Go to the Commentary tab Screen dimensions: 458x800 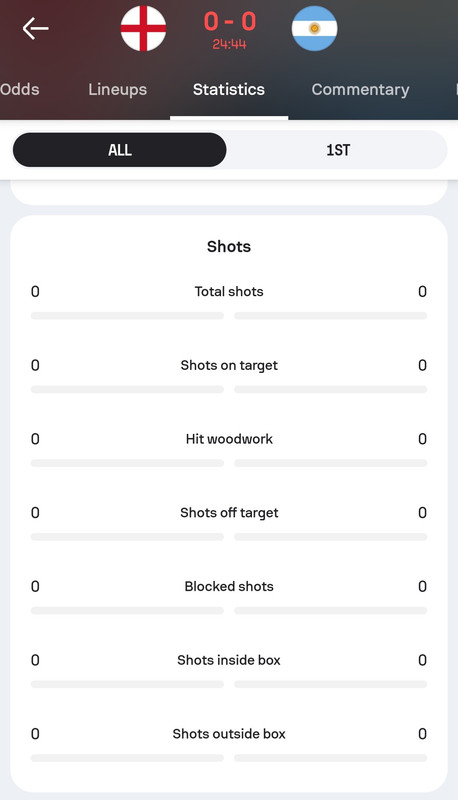tap(360, 89)
